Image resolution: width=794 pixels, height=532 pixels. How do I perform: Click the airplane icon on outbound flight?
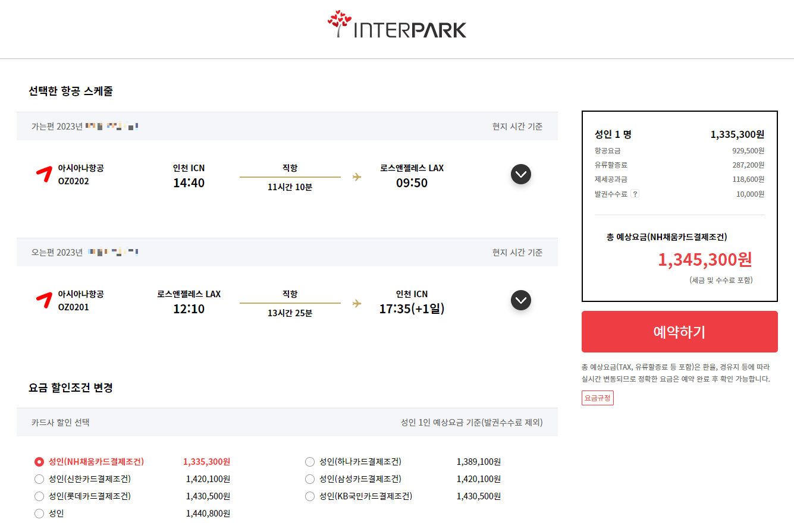tap(357, 177)
